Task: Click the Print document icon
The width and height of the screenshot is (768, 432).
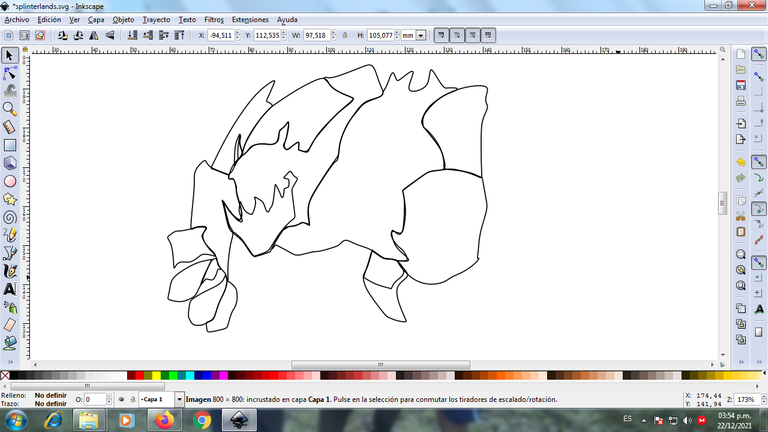Action: (741, 101)
